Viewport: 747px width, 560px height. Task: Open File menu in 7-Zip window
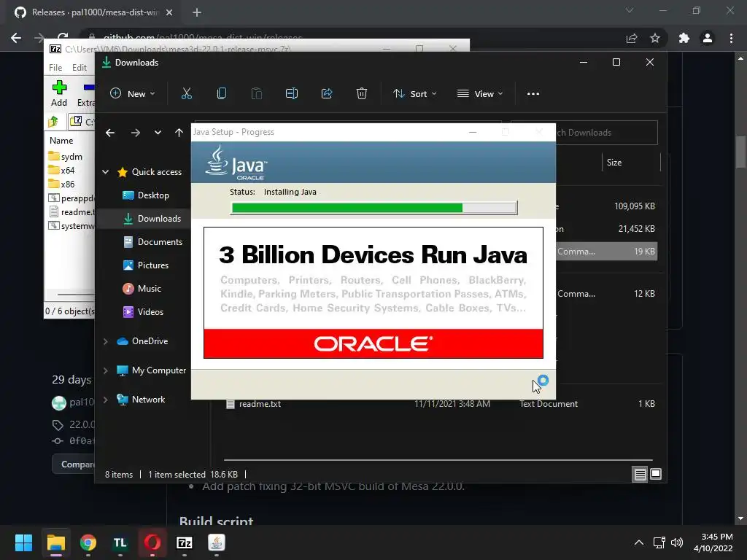[55, 68]
